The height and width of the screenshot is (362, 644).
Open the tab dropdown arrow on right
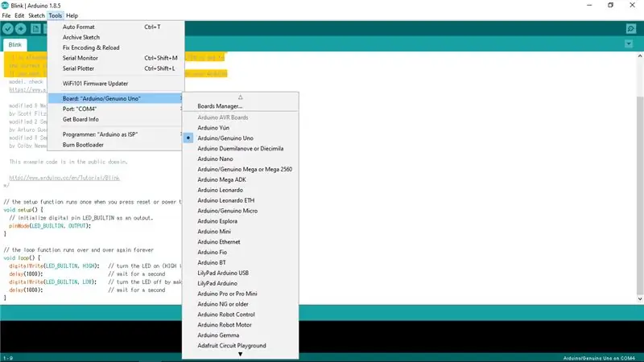[629, 43]
